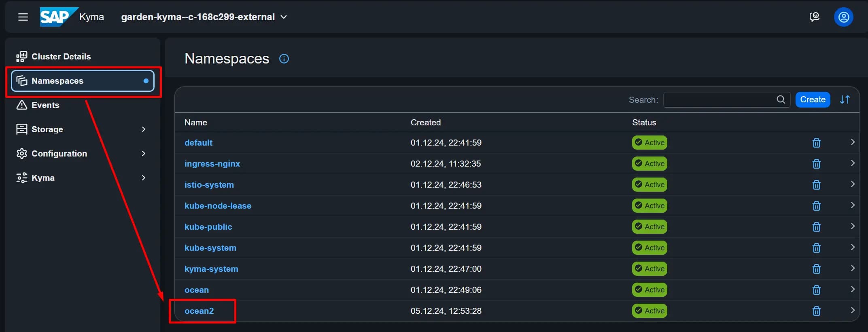Delete the kyma-system namespace

tap(817, 269)
